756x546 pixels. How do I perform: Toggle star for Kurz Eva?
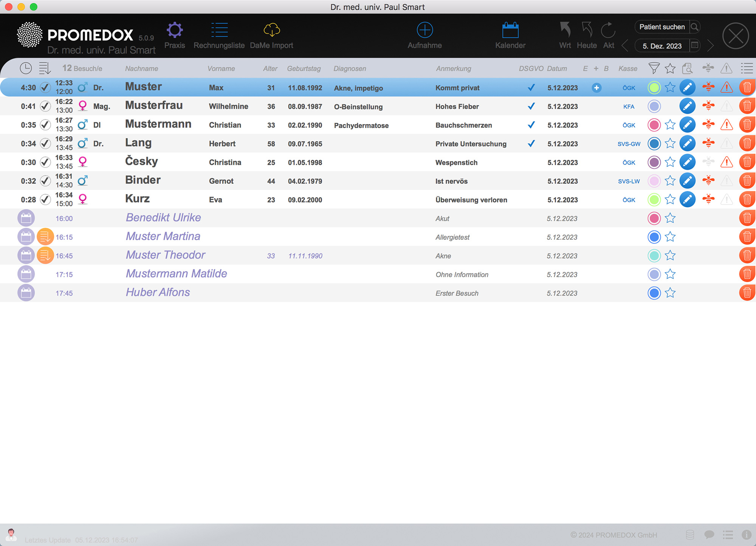click(x=670, y=199)
